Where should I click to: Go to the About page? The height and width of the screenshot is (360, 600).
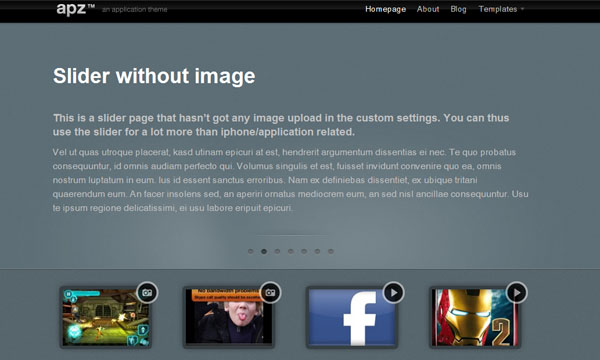[428, 9]
